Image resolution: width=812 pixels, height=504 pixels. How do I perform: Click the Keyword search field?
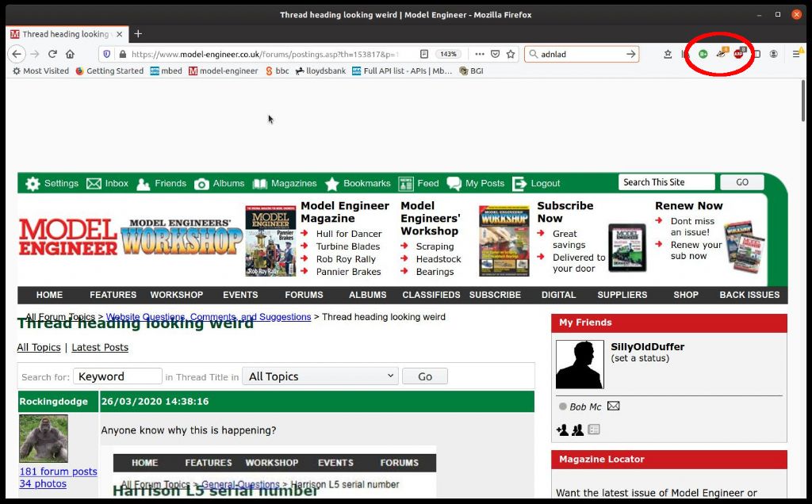point(117,376)
